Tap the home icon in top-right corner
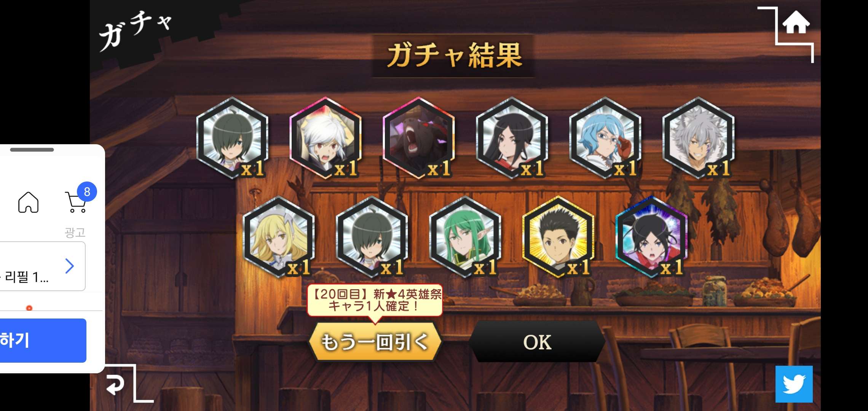The image size is (868, 411). 796,23
